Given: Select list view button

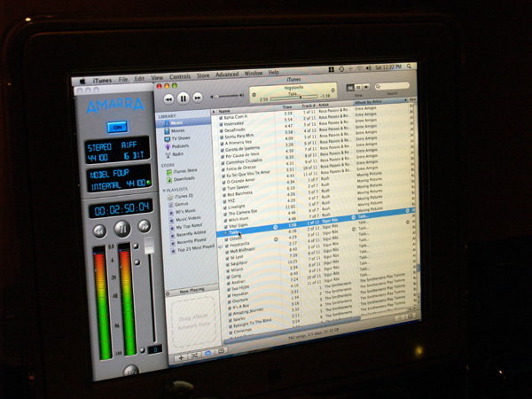Looking at the screenshot, I should 350,88.
